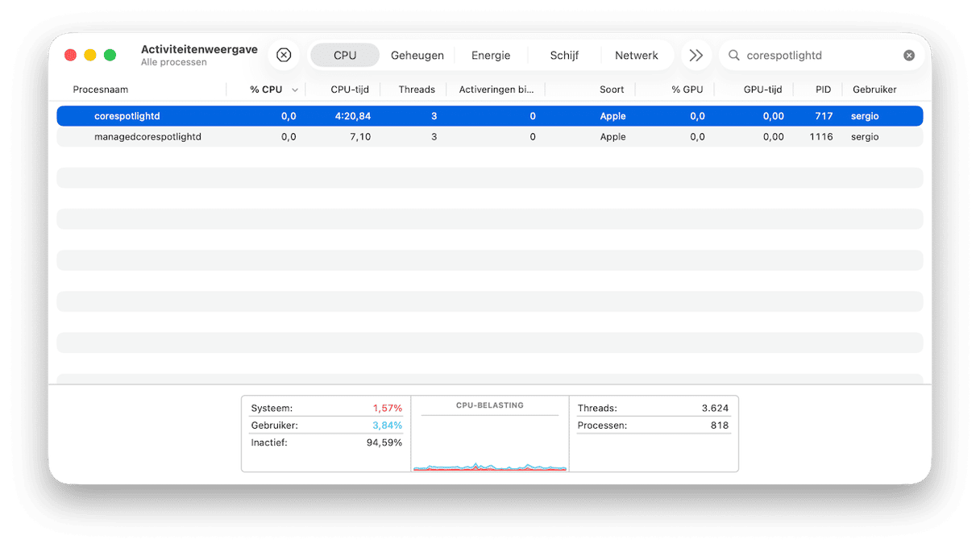
Task: Open the Energie tab
Action: click(491, 55)
